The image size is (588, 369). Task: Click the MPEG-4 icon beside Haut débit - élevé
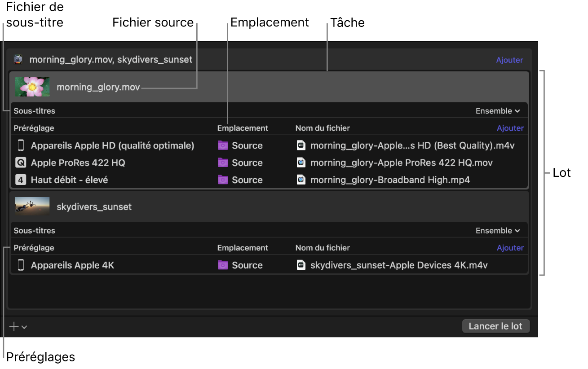pyautogui.click(x=21, y=180)
